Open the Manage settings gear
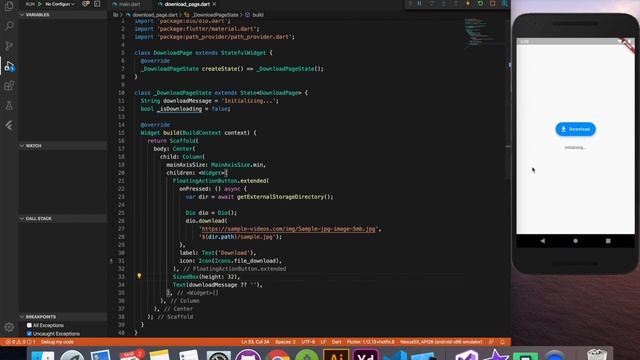 coord(9,327)
